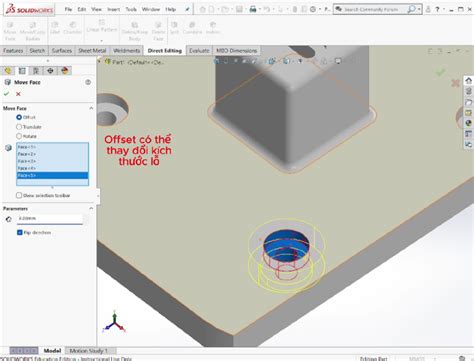The image size is (474, 361).
Task: Select Face<1> in selection list
Action: coord(53,147)
